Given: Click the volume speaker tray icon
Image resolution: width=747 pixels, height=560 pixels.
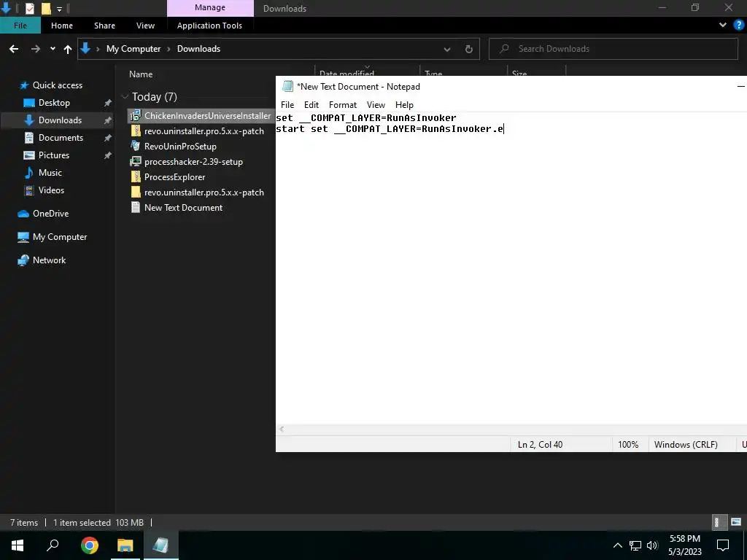Looking at the screenshot, I should [x=652, y=545].
